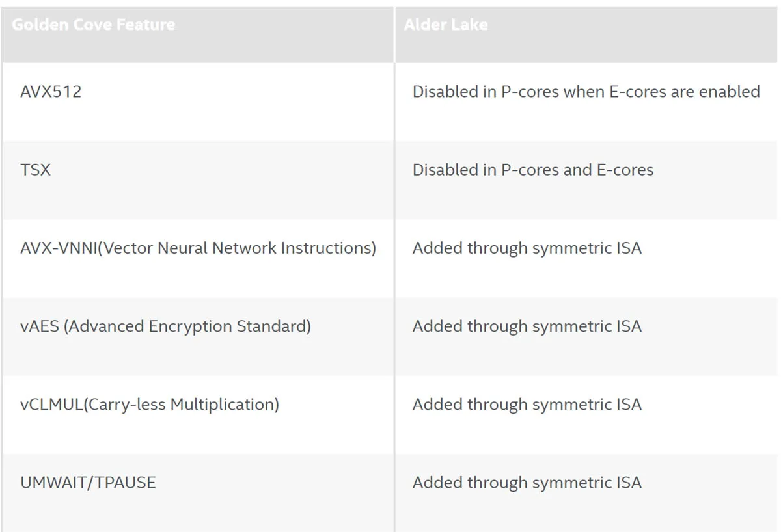Select the AVX512 feature cell
Screen dimensions: 781x532
(x=197, y=101)
